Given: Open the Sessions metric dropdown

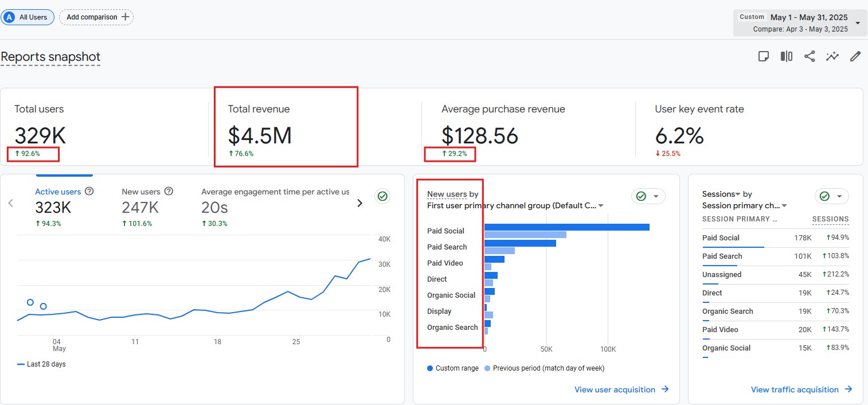Looking at the screenshot, I should point(722,194).
